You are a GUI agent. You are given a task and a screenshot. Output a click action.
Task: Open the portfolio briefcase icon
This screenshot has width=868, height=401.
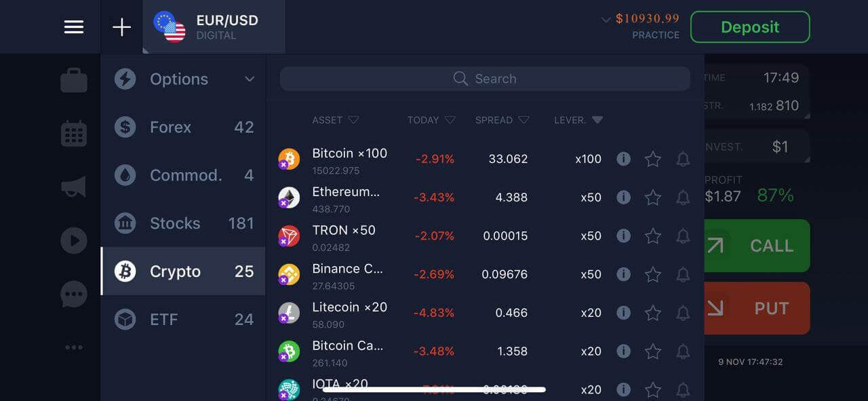[74, 80]
